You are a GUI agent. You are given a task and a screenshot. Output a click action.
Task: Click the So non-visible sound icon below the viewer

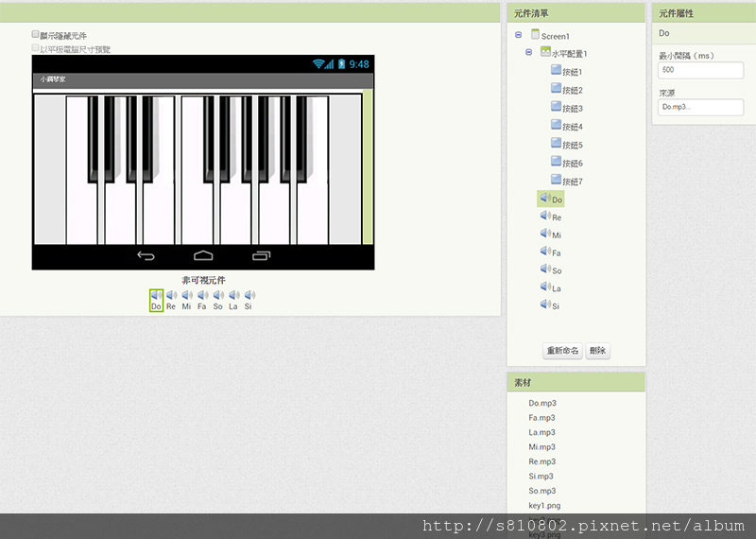pyautogui.click(x=218, y=300)
